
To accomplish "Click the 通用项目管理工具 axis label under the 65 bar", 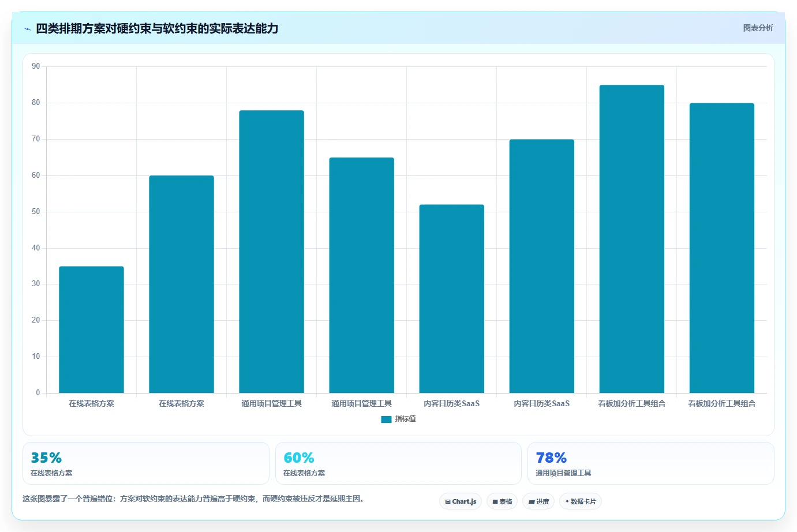I will (x=361, y=403).
